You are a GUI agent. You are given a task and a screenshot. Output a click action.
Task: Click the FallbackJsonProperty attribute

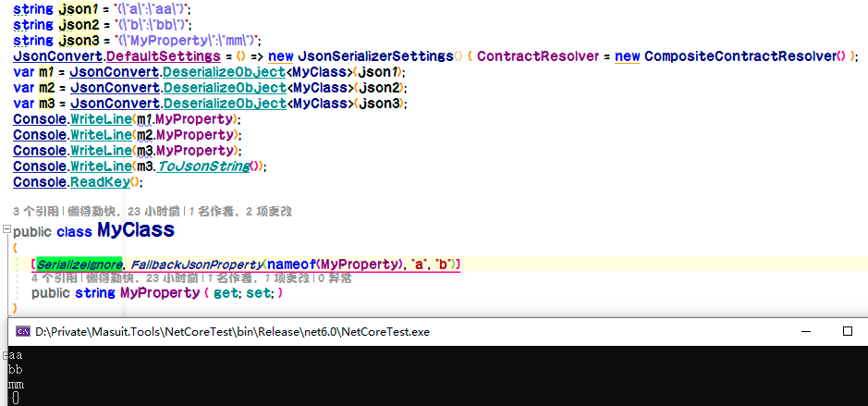point(197,265)
